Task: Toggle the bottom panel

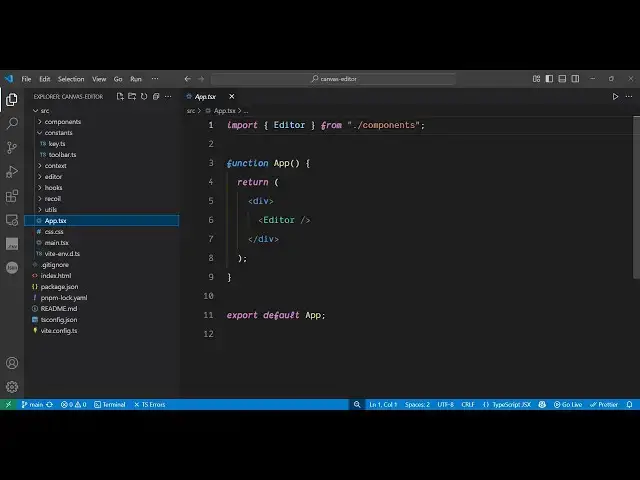Action: (562, 79)
